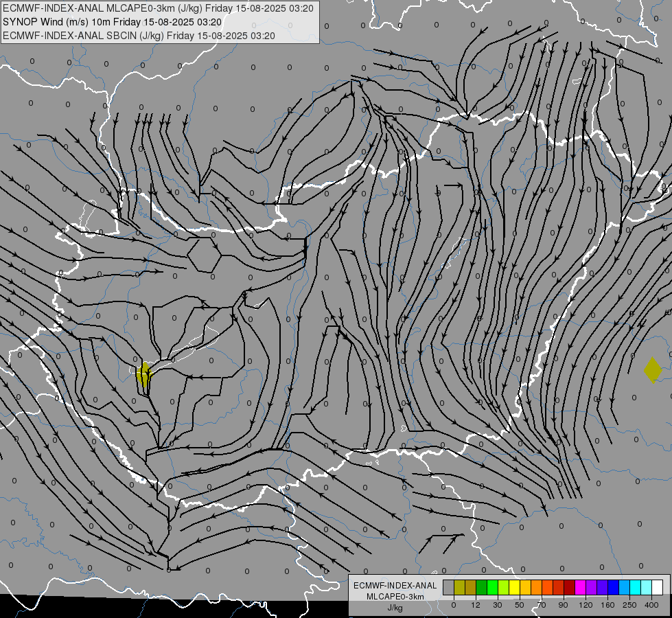Select the dark green legend swatch
Image resolution: width=672 pixels, height=618 pixels.
[482, 587]
